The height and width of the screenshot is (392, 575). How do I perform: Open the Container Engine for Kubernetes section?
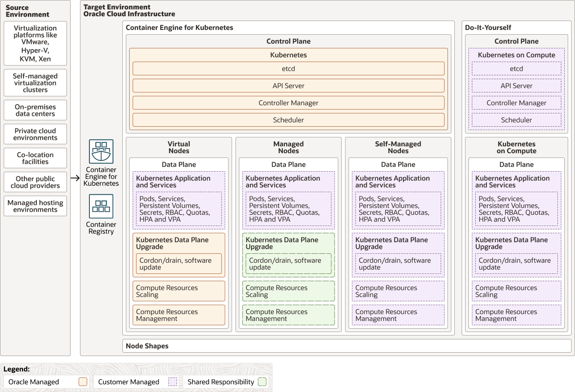179,27
